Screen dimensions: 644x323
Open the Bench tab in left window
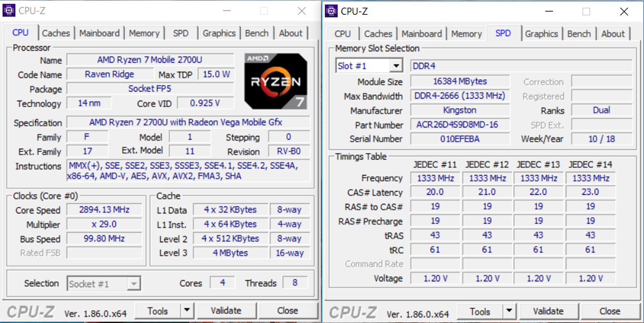257,33
